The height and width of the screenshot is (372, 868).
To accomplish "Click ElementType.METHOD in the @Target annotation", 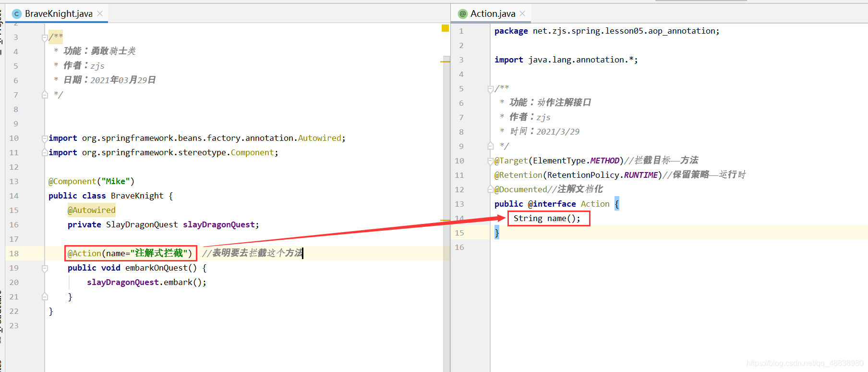I will coord(576,161).
